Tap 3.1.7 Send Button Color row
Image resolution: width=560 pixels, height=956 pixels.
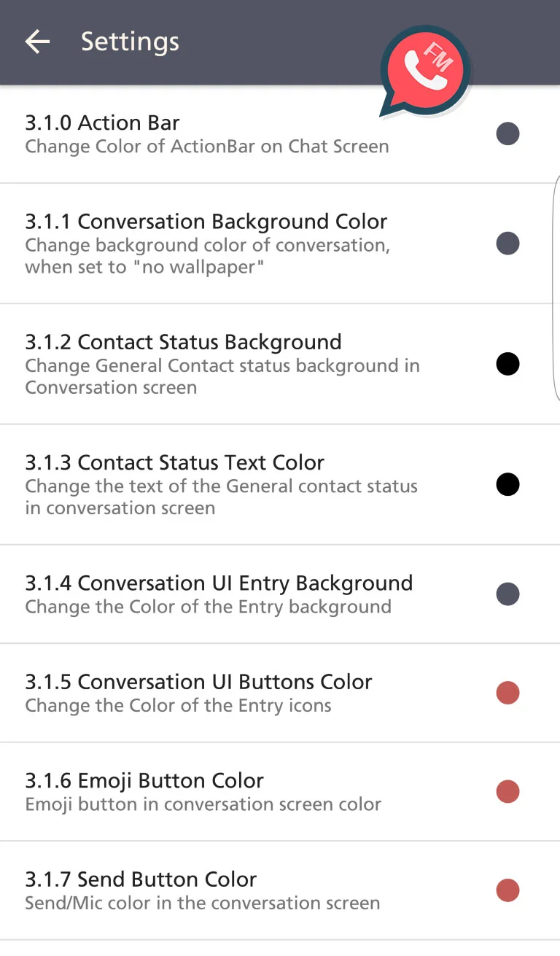280,890
